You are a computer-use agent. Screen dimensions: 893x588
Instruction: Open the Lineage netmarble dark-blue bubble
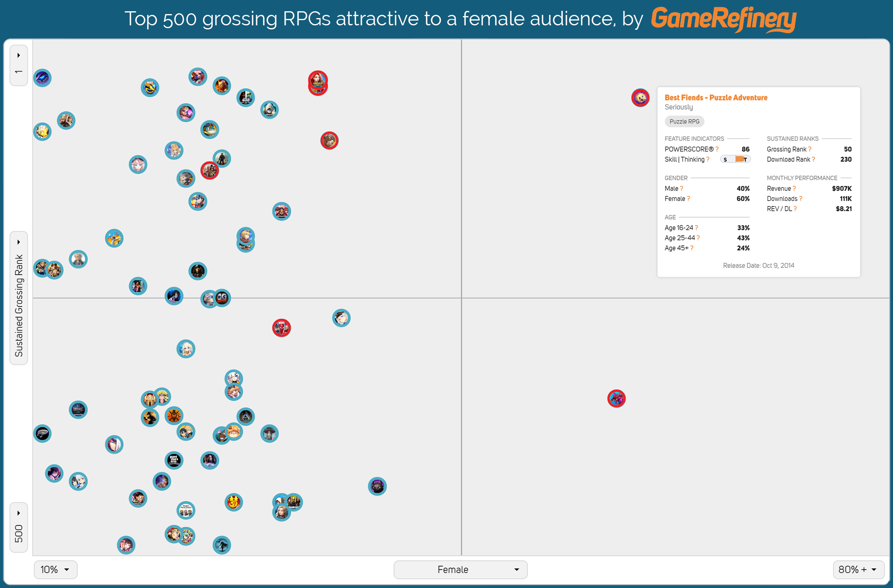[78, 410]
